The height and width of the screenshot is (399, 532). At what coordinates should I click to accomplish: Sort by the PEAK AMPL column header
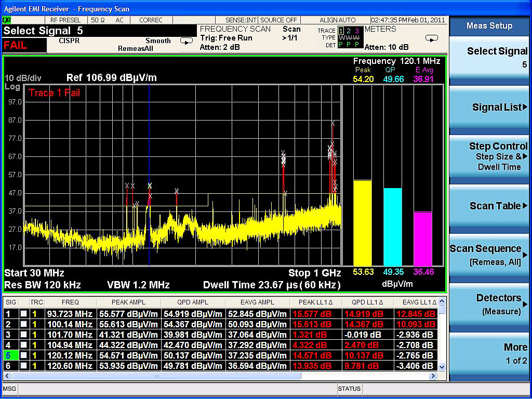128,302
